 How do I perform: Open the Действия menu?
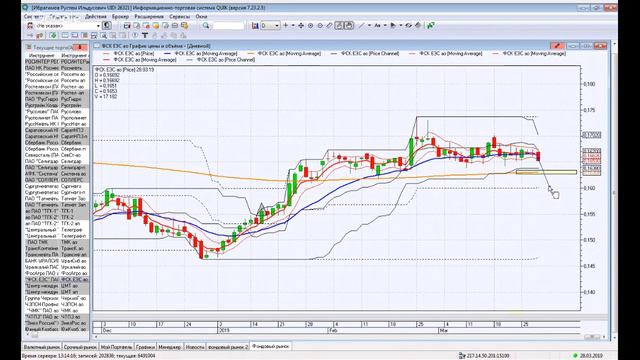click(x=96, y=17)
